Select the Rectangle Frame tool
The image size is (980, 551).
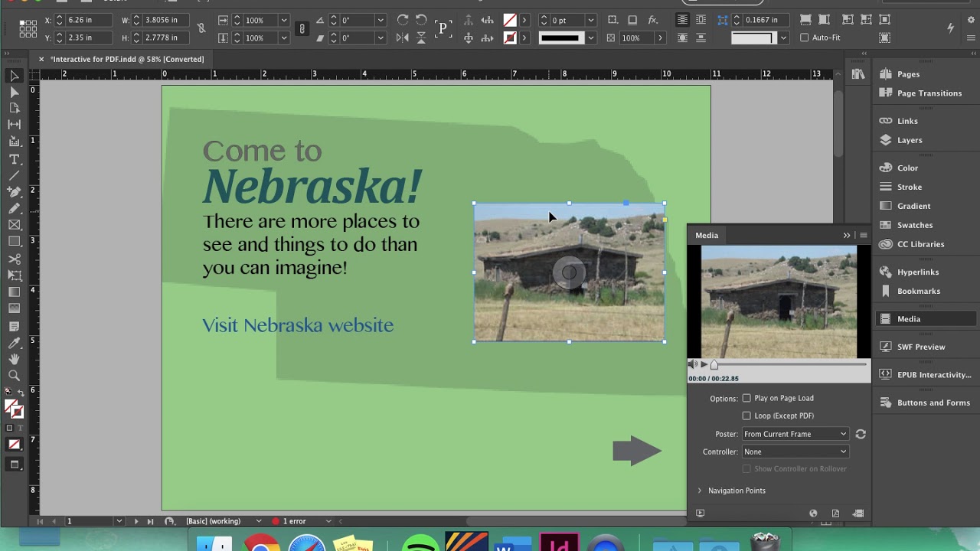coord(14,225)
